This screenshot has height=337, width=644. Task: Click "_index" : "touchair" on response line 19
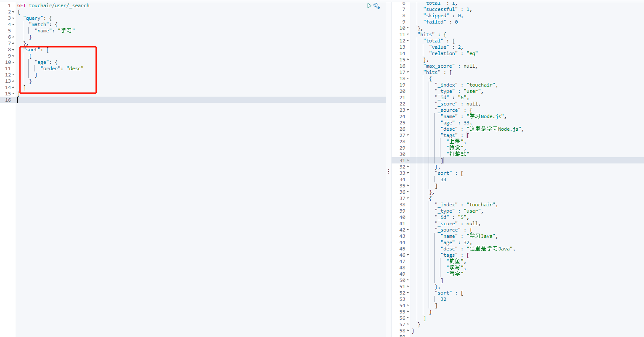click(x=466, y=85)
